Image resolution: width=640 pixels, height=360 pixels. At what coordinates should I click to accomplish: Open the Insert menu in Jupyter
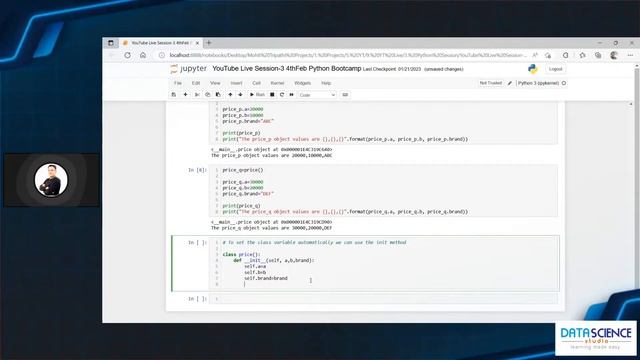coord(236,83)
